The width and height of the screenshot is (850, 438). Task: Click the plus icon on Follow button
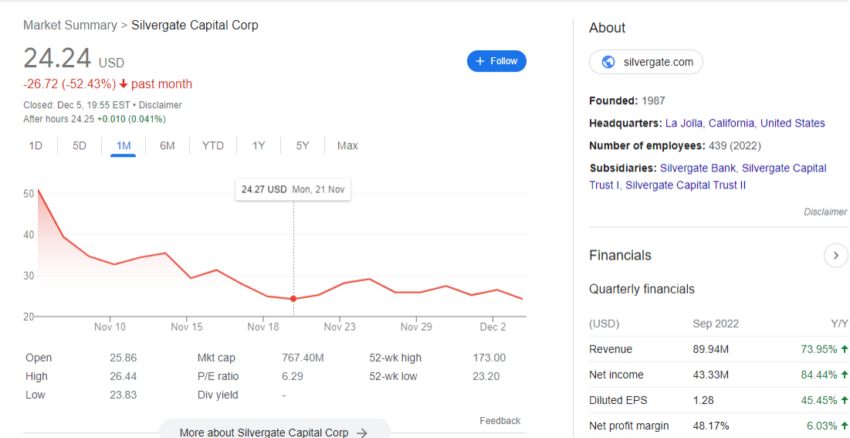(480, 61)
